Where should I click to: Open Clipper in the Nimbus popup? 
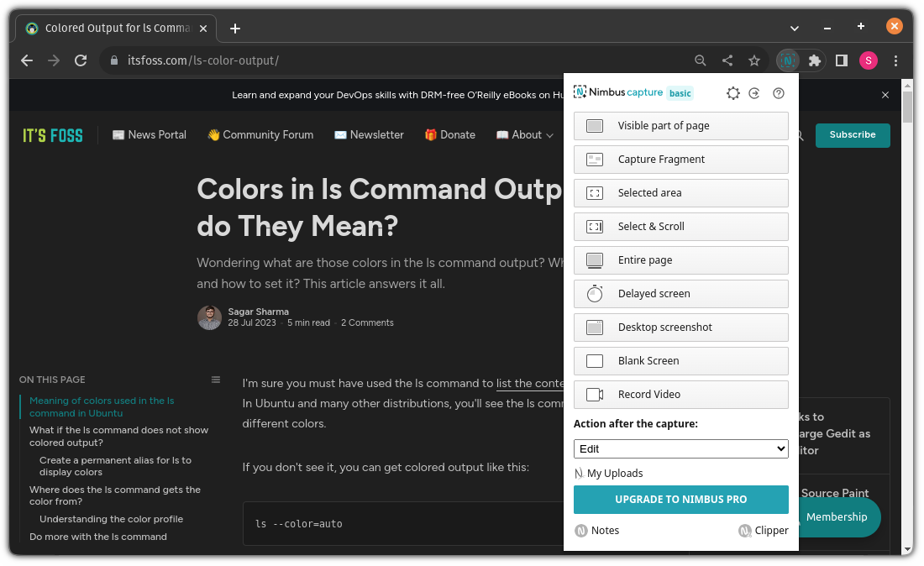[x=763, y=530]
